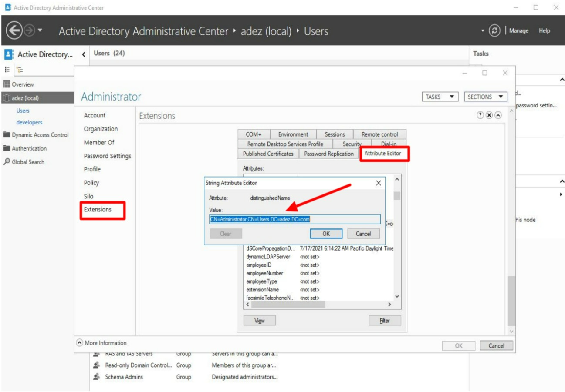Cancel the Administrator properties dialog

coord(497,346)
